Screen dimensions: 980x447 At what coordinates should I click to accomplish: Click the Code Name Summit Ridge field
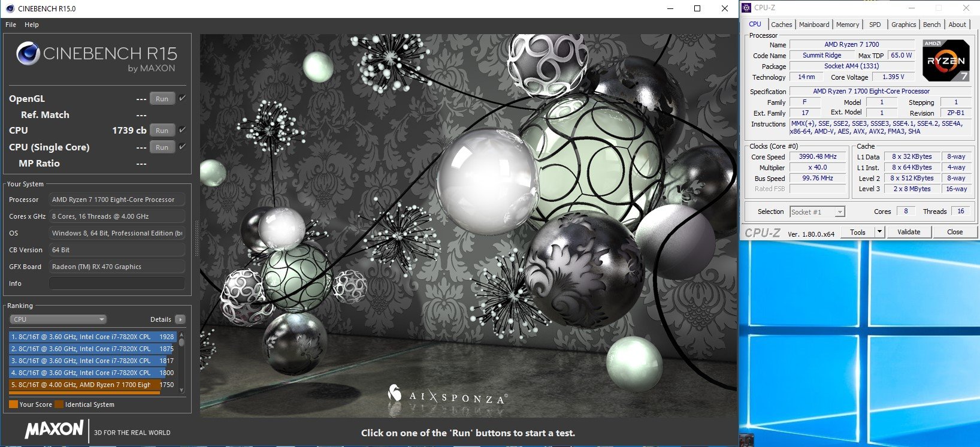(x=822, y=55)
